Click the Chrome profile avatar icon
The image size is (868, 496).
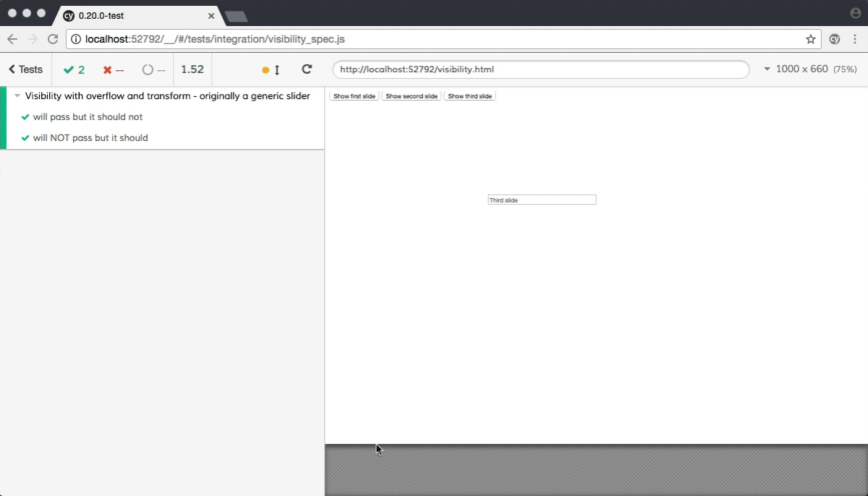[856, 13]
